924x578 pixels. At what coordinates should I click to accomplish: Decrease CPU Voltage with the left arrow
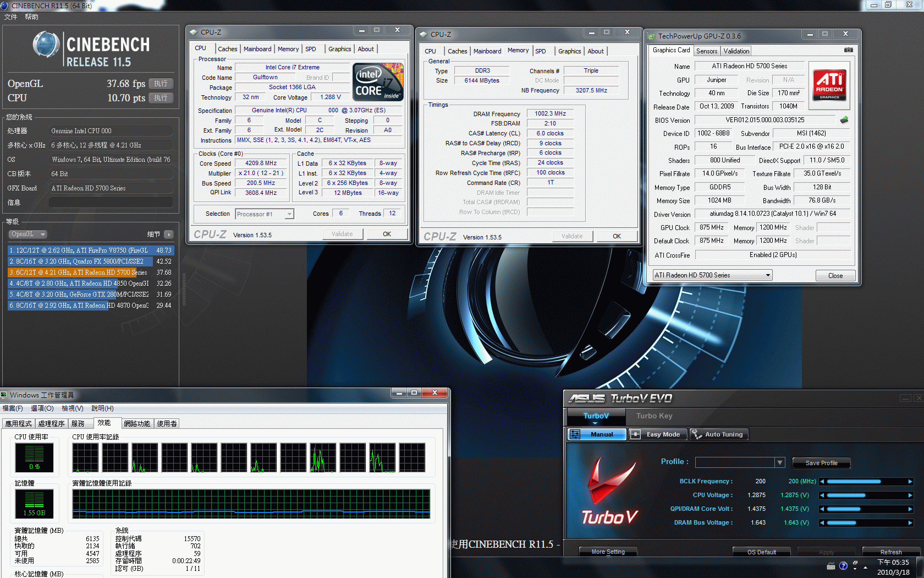822,495
